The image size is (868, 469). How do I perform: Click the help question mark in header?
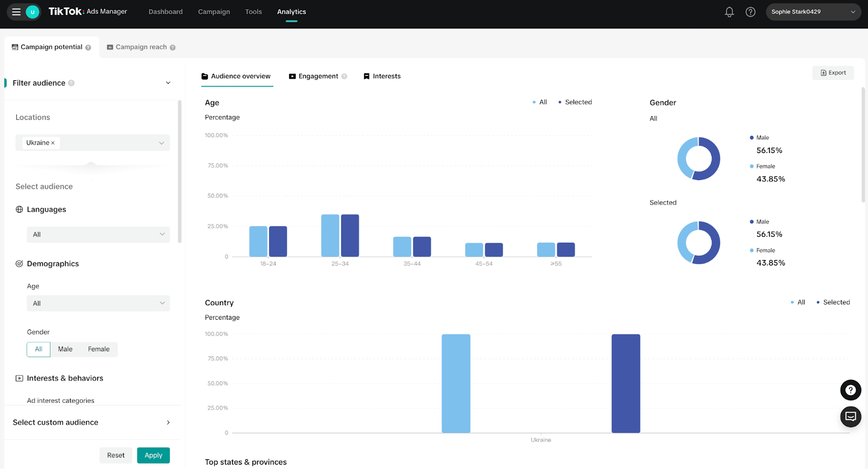point(750,12)
